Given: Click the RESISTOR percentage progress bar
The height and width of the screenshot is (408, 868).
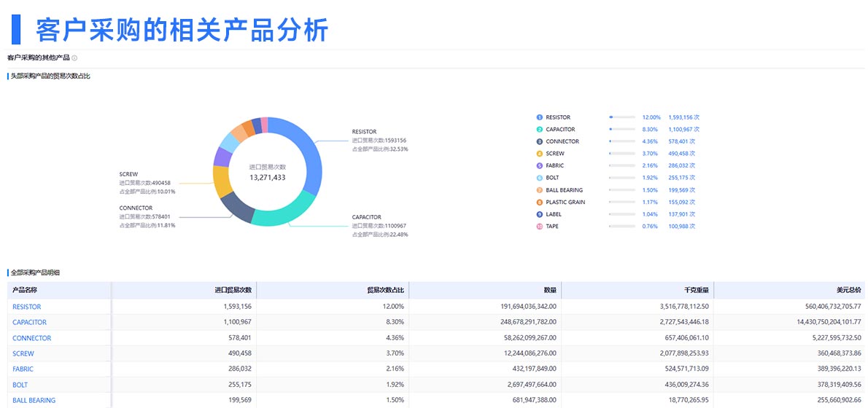Looking at the screenshot, I should click(621, 117).
